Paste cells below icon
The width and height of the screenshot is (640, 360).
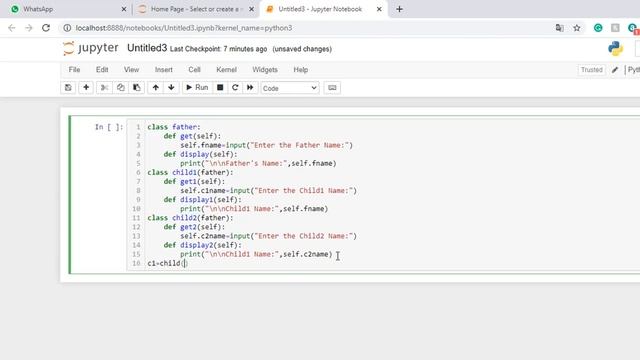click(x=137, y=88)
